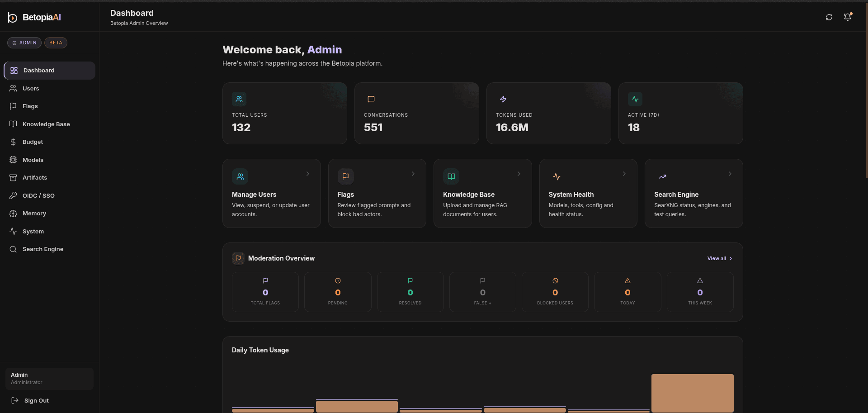
Task: Click the Artifacts archive icon in sidebar
Action: pos(13,178)
